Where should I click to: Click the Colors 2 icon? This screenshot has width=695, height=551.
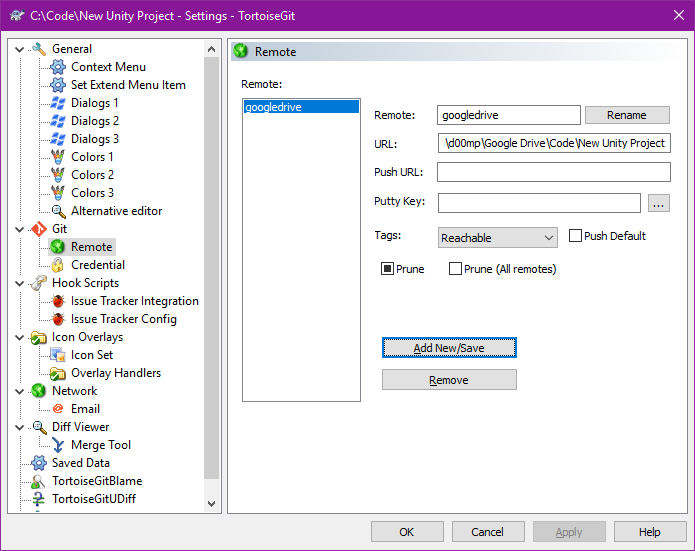58,175
